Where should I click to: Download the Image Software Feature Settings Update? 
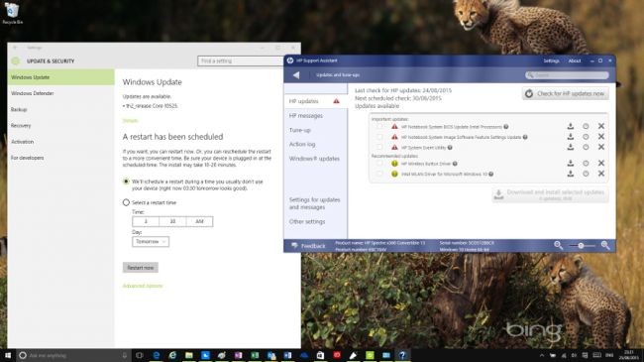[x=571, y=137]
